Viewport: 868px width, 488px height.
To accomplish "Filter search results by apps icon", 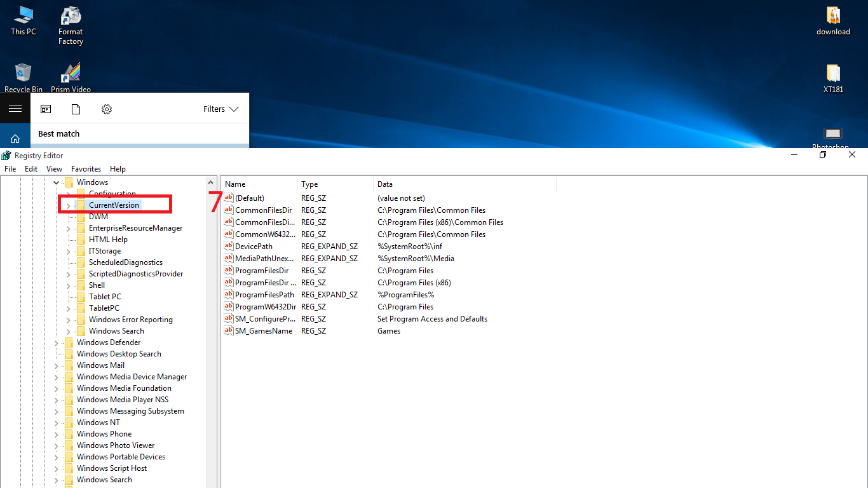I will (46, 109).
